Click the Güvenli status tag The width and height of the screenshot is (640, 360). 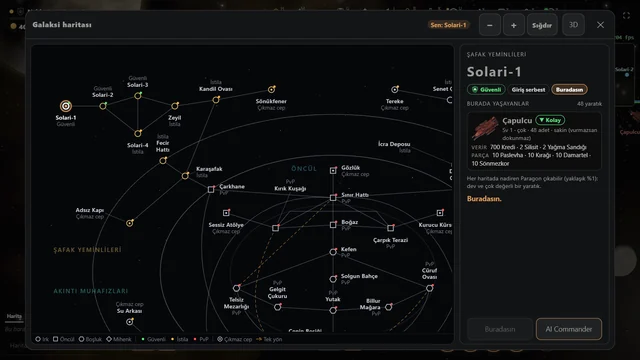coord(486,89)
